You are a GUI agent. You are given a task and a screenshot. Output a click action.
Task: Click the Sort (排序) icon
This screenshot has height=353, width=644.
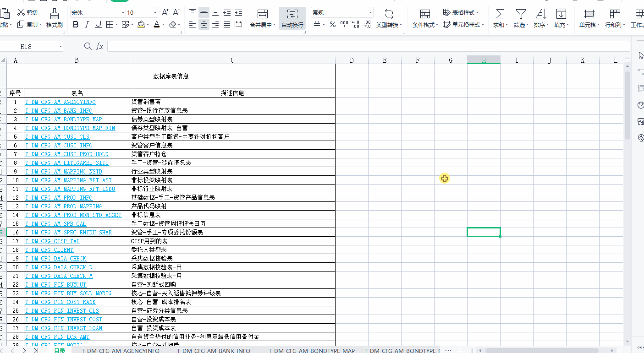(541, 14)
